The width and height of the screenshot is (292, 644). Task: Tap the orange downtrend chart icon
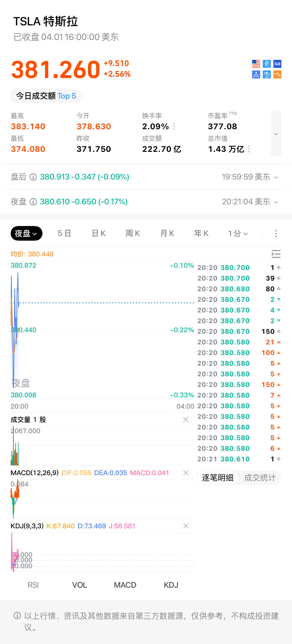tap(277, 75)
